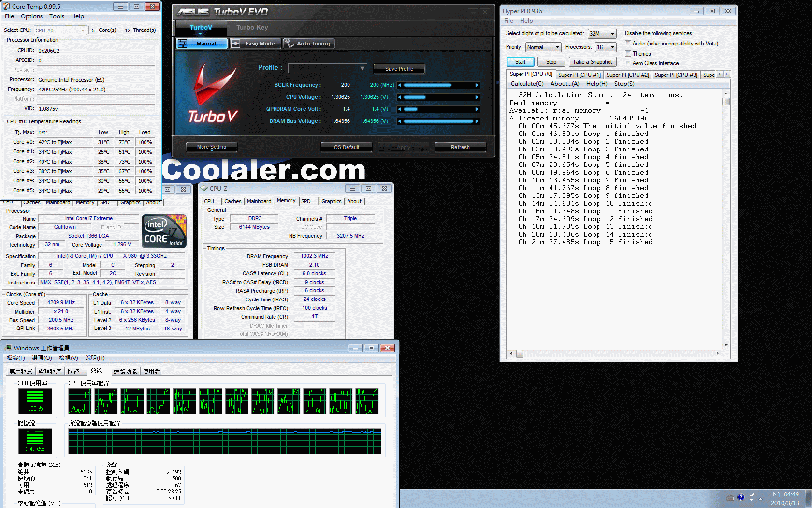The height and width of the screenshot is (508, 812).
Task: Click left arrow of QPI/DRAM Core Volt slider
Action: click(400, 109)
